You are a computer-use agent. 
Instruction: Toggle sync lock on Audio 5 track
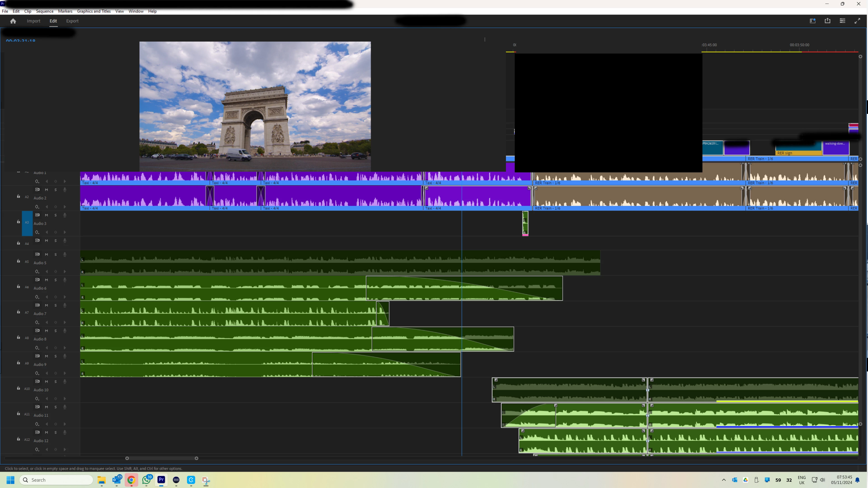coord(37,254)
